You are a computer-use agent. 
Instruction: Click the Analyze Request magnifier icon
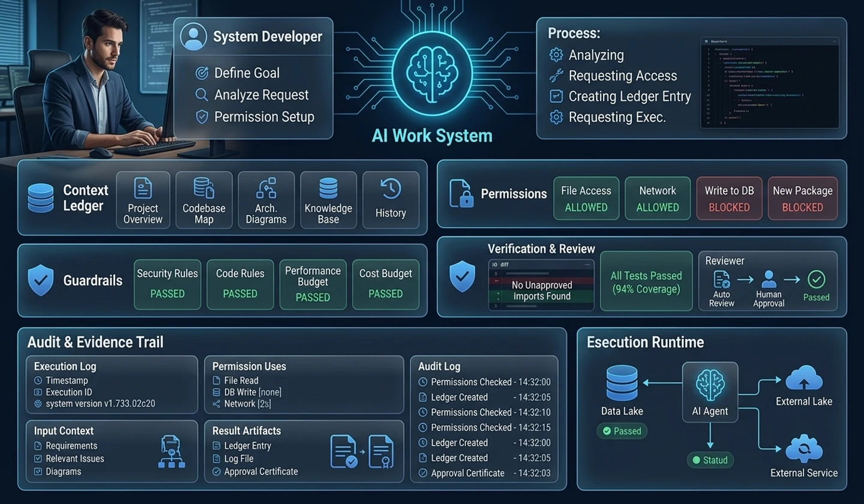202,95
